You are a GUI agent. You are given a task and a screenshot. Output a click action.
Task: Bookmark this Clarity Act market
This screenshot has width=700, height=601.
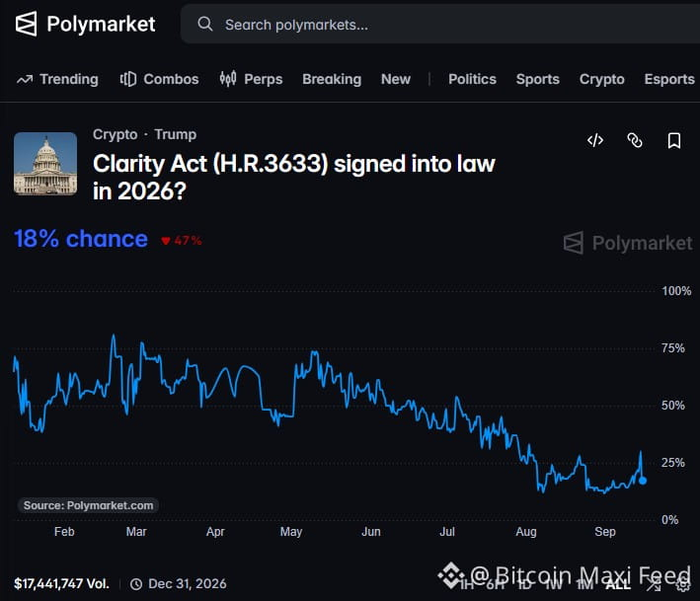(x=674, y=140)
